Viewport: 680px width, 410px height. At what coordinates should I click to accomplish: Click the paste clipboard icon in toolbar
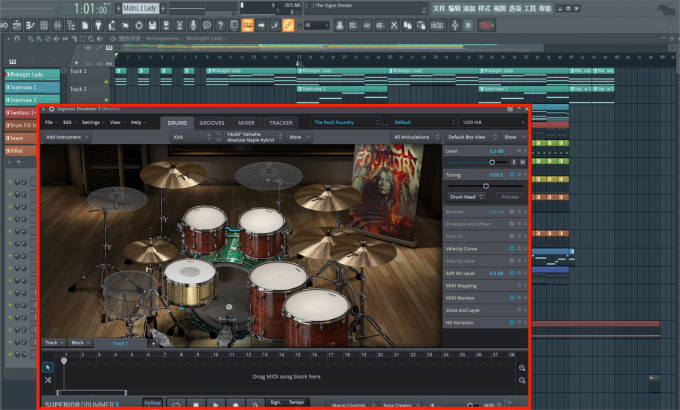[421, 26]
